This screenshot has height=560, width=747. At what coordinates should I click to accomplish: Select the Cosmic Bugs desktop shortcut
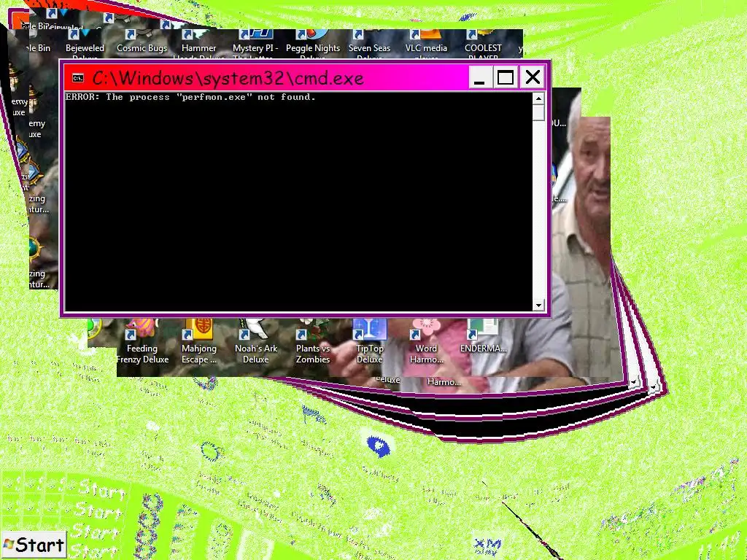pyautogui.click(x=142, y=42)
